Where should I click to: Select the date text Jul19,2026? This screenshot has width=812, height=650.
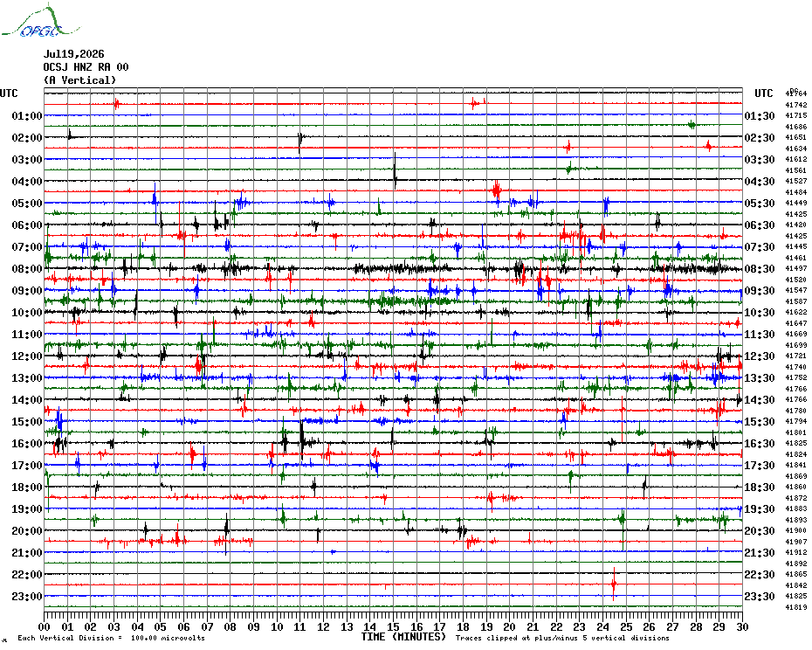73,54
